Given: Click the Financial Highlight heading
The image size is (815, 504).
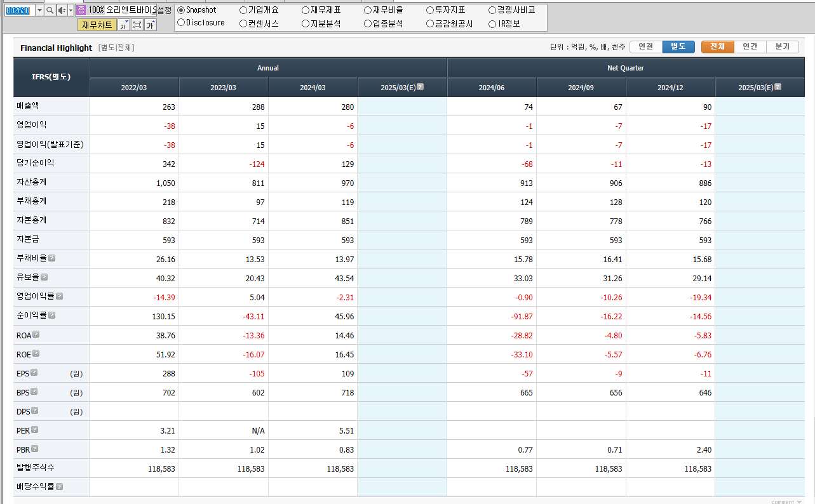Looking at the screenshot, I should 56,48.
